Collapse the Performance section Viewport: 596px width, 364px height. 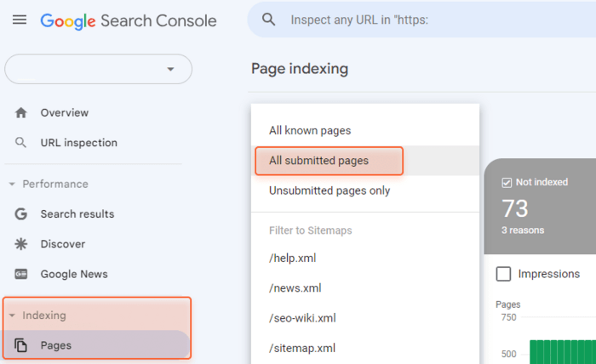12,184
